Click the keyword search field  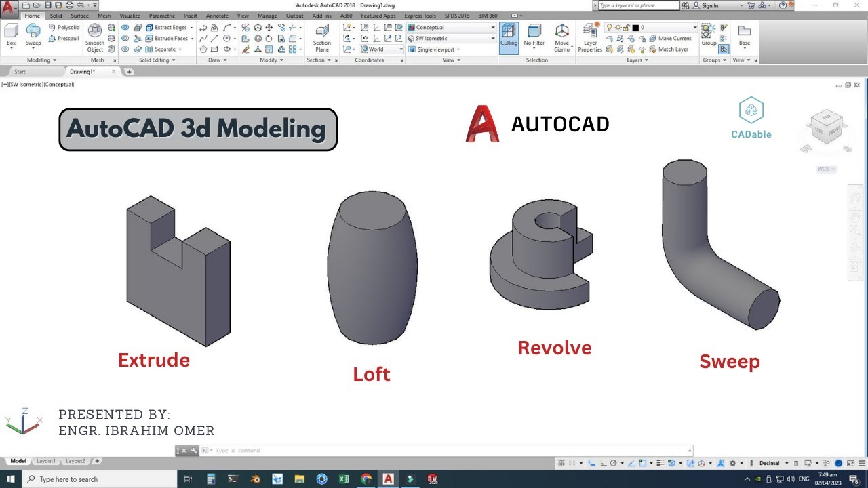[638, 5]
